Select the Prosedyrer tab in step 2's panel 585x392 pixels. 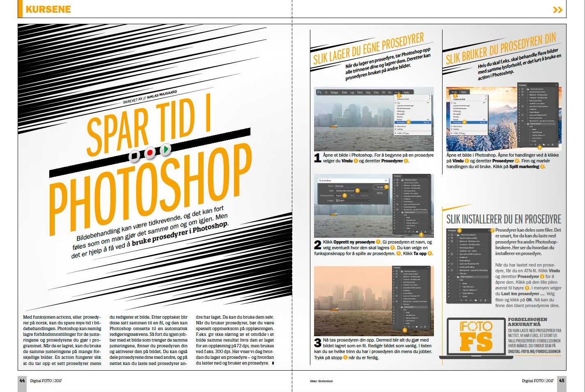tap(397, 176)
